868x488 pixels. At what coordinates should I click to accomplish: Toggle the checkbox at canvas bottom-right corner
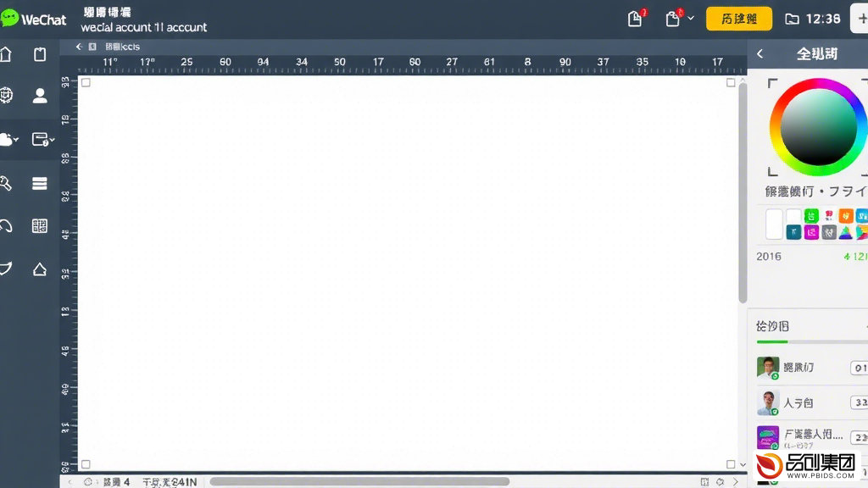coord(731,464)
